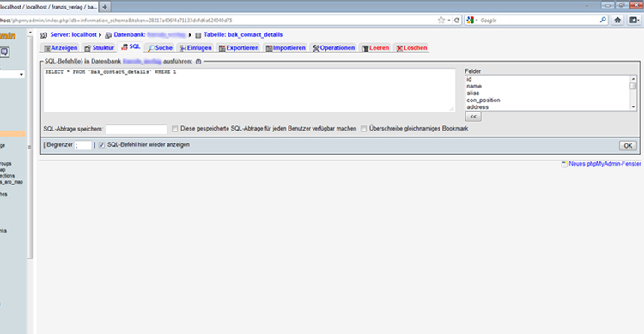Check 'Überschreibe gleichnamiges Bookmark'
644x334 pixels.
point(363,129)
